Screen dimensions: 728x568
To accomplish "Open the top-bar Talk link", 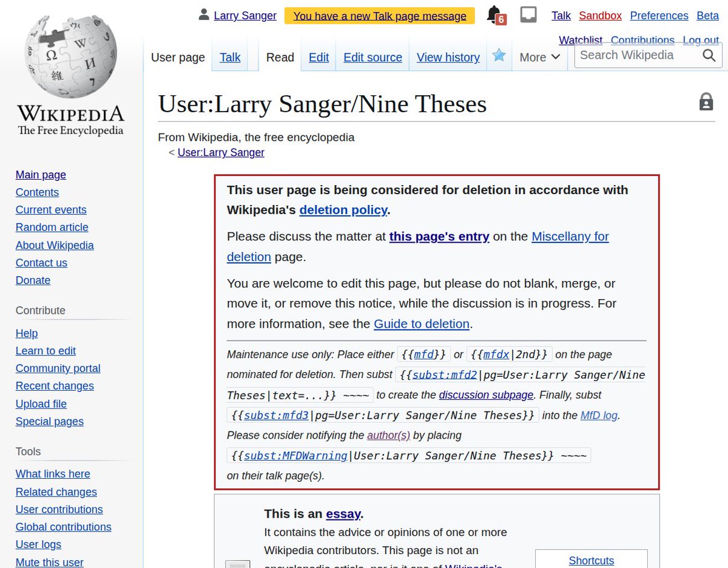I will pos(561,16).
